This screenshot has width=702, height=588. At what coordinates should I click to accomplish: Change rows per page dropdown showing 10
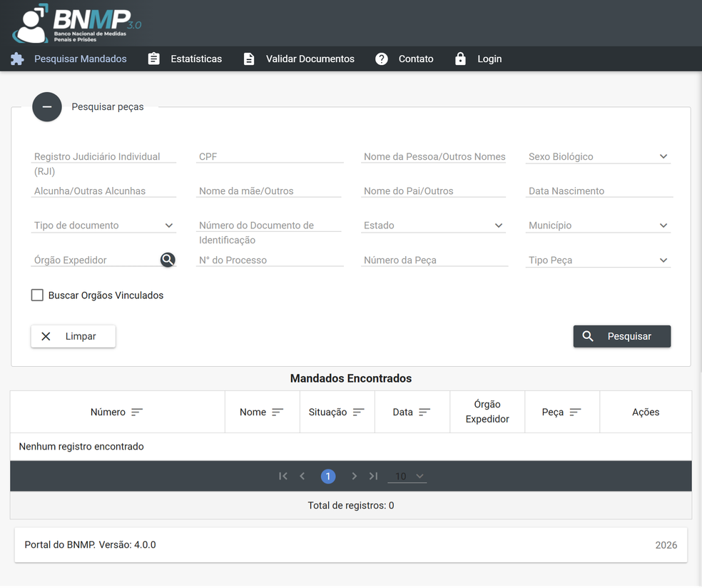(407, 476)
